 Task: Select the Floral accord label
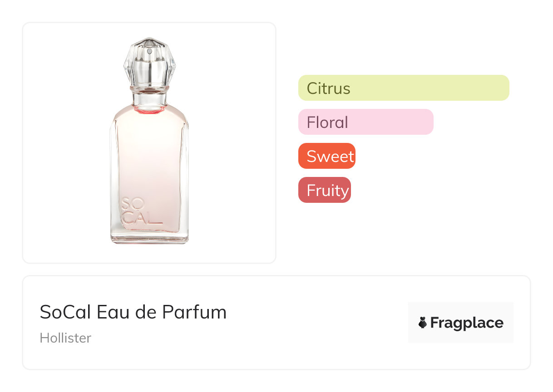[327, 122]
